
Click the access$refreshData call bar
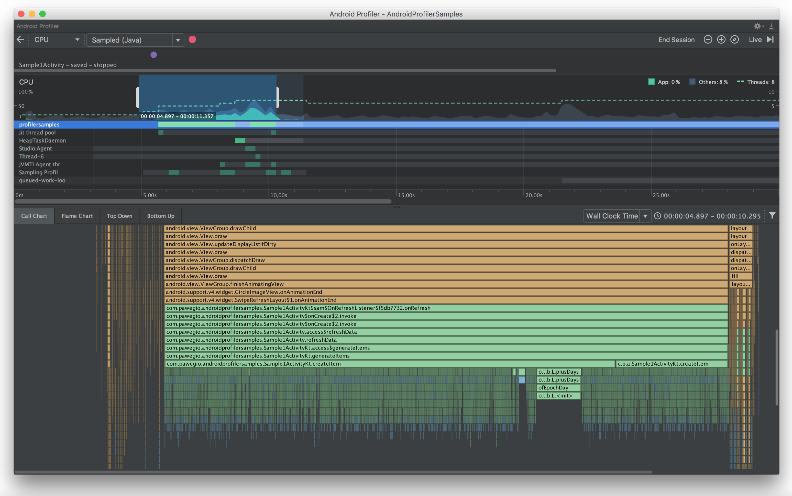(446, 332)
